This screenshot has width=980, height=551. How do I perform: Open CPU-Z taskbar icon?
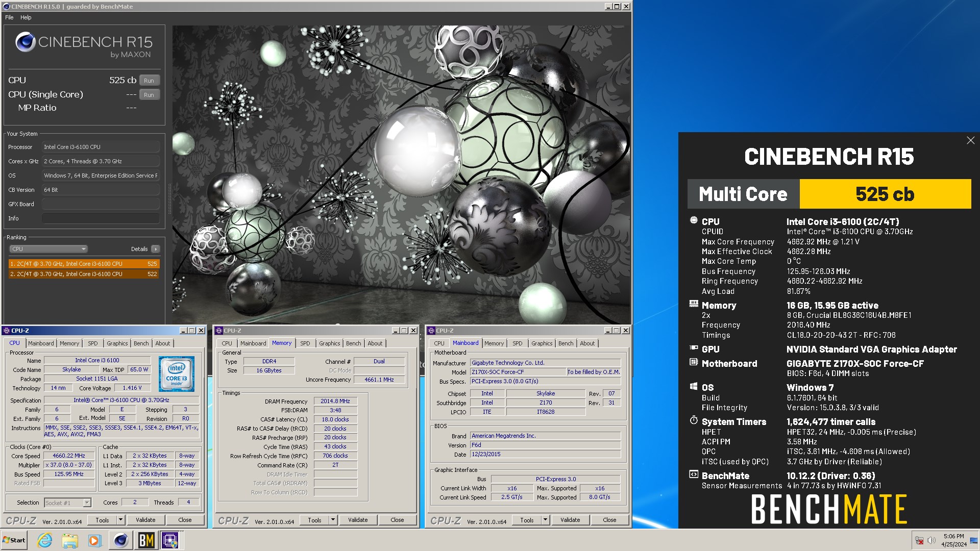tap(170, 540)
